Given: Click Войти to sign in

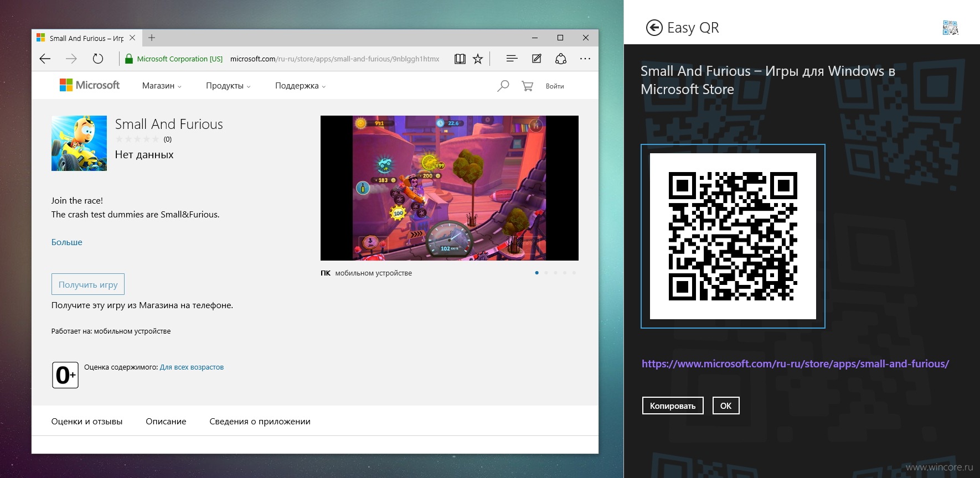Looking at the screenshot, I should pos(555,86).
